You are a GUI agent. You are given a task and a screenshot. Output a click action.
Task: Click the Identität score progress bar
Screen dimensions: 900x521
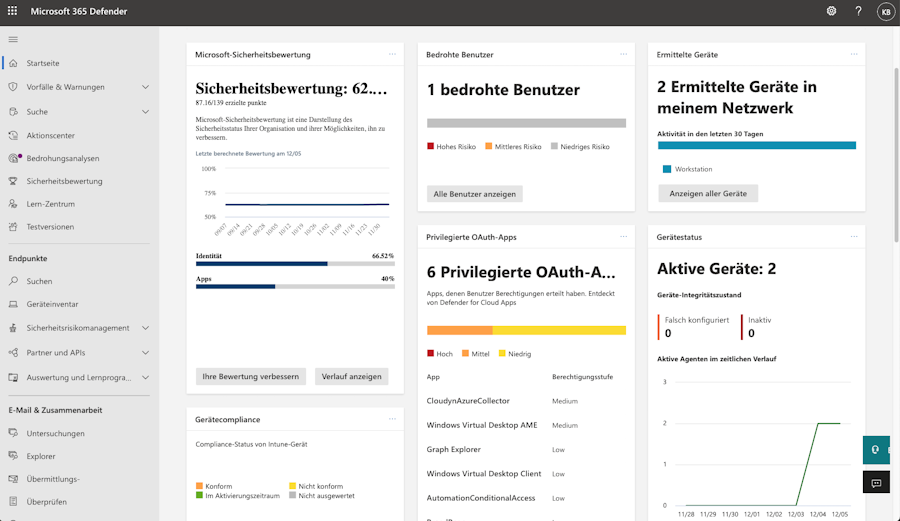coord(295,264)
